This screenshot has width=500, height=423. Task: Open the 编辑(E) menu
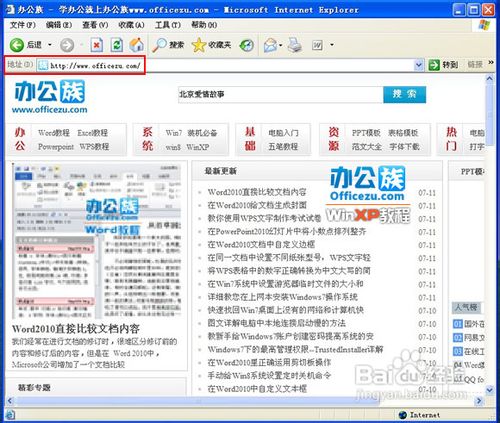pyautogui.click(x=59, y=25)
